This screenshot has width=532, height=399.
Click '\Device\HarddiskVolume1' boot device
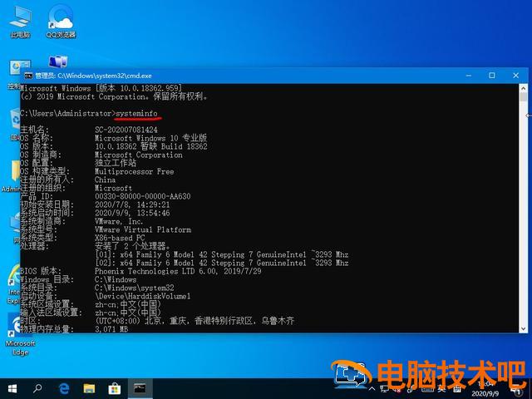click(x=142, y=296)
